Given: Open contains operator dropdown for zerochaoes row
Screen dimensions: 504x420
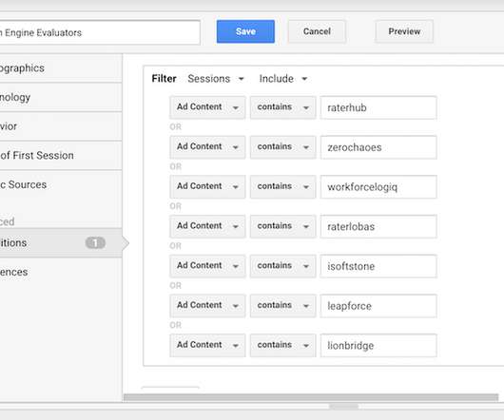Looking at the screenshot, I should (x=282, y=147).
